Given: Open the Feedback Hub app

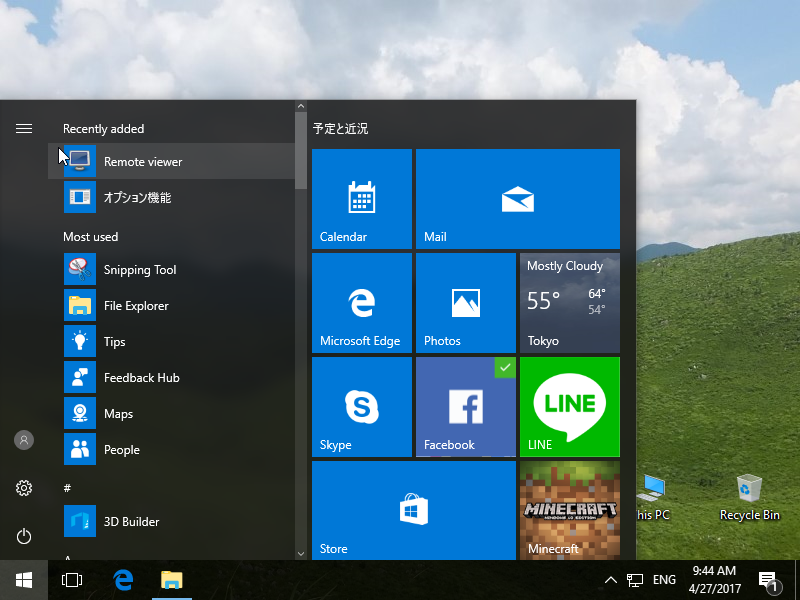Looking at the screenshot, I should click(141, 378).
